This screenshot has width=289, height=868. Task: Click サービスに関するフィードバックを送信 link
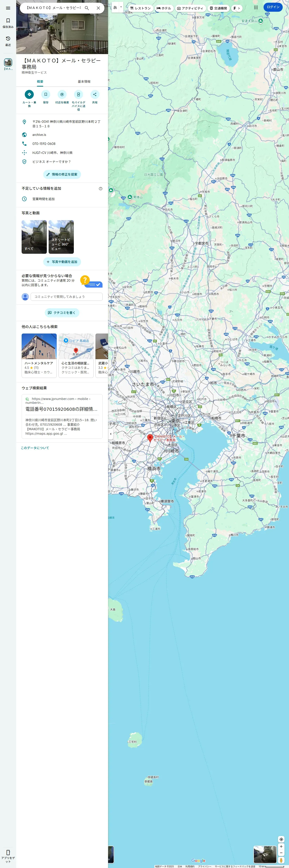point(235,866)
